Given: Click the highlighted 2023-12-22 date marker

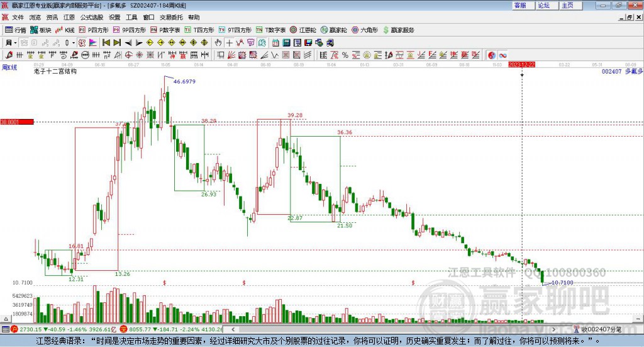Looking at the screenshot, I should point(521,64).
